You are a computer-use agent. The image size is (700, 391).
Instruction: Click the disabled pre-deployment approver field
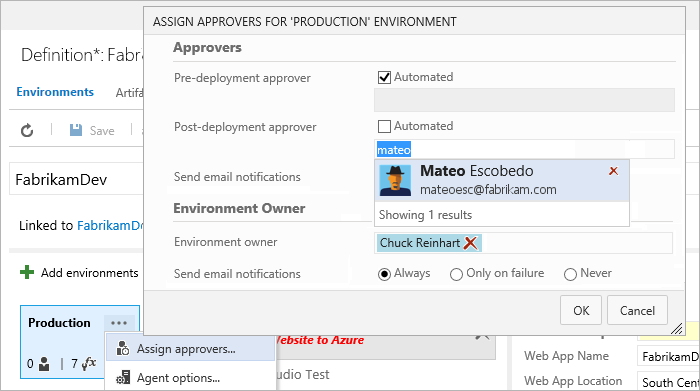(524, 100)
